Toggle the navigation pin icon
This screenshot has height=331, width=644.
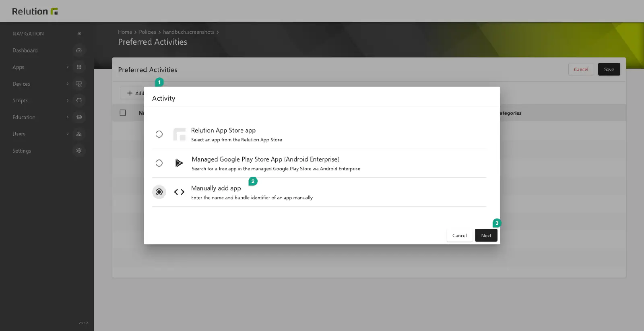79,33
